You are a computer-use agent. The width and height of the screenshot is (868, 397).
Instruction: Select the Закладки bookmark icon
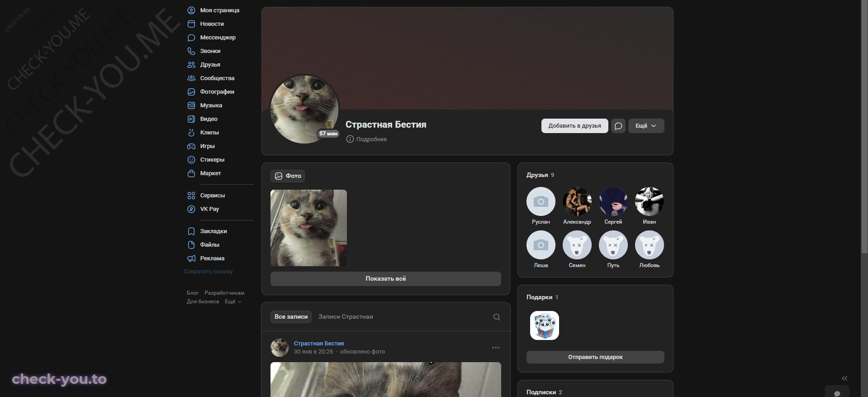pyautogui.click(x=191, y=231)
